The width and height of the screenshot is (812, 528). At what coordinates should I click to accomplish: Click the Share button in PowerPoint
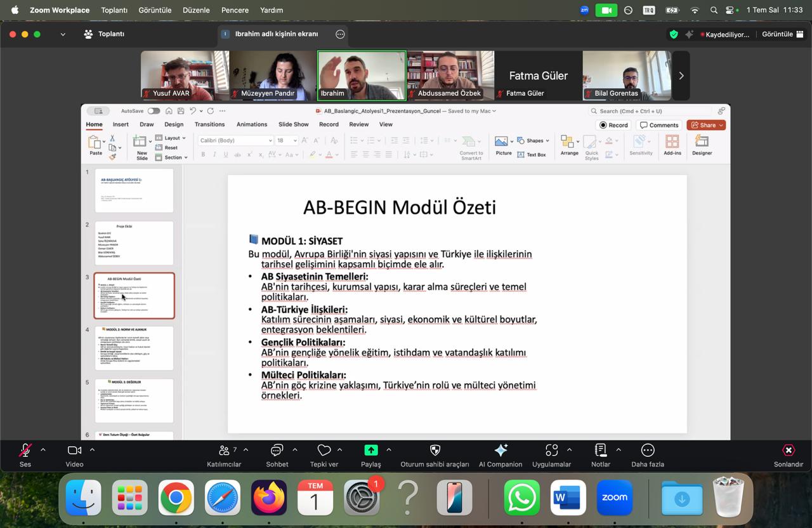[x=705, y=125]
